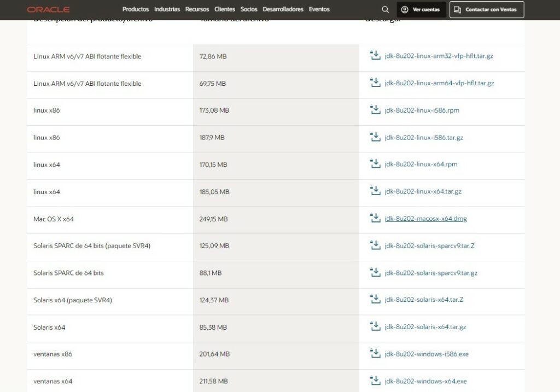Viewport: 560px width, 392px height.
Task: Click download icon for jdk-8u202-linux-arm64-vfp-hflt.tar.gz
Action: click(x=375, y=83)
